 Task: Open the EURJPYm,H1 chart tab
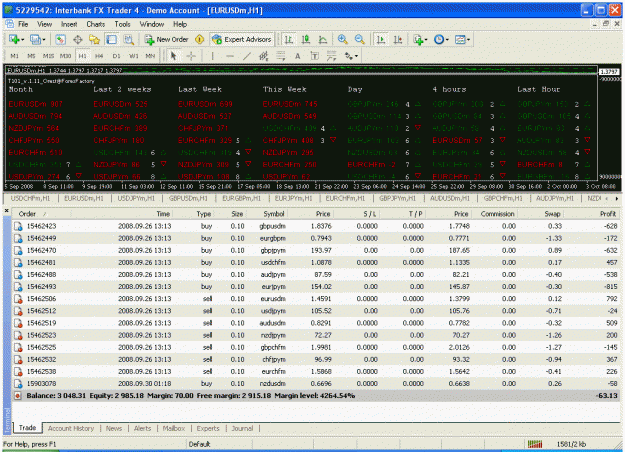[x=293, y=198]
